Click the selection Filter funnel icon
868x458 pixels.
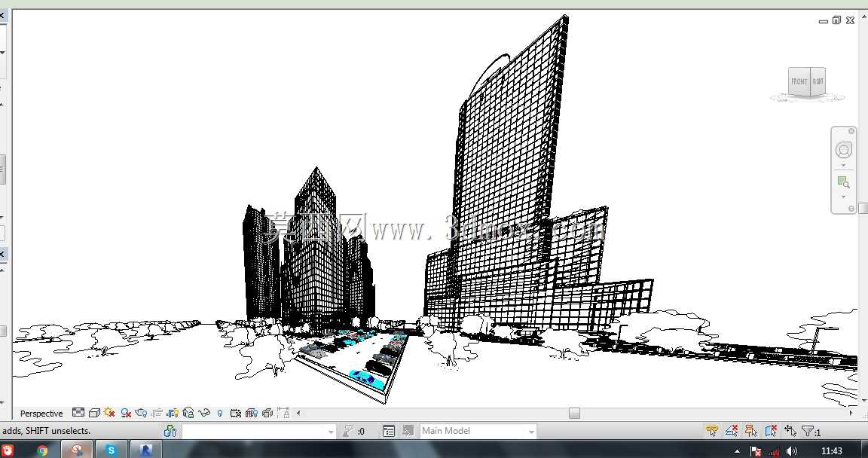[808, 431]
